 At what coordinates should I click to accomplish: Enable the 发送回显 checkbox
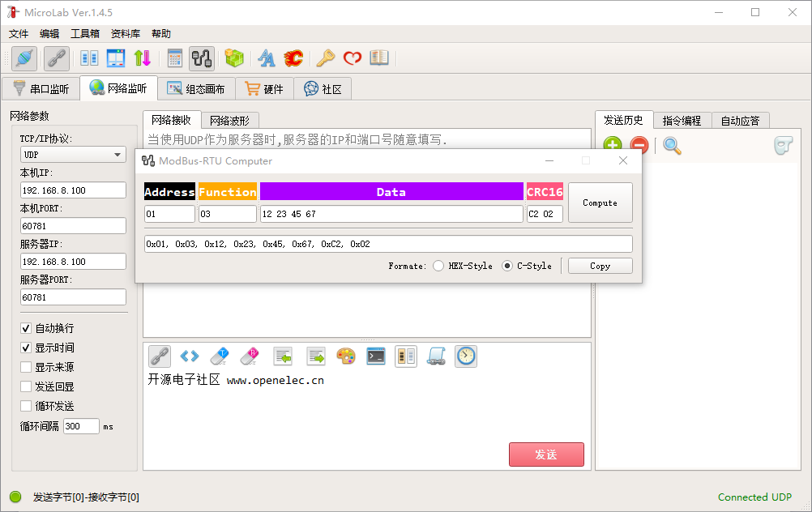pos(26,386)
